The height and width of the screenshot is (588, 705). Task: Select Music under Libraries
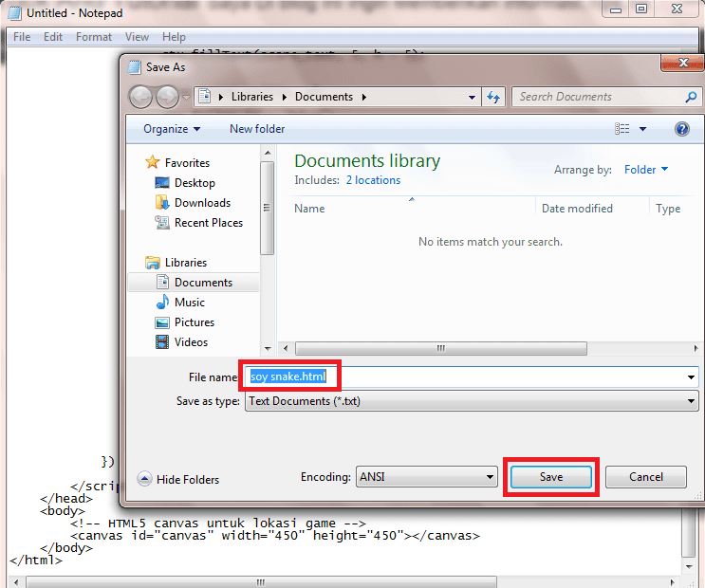coord(190,303)
